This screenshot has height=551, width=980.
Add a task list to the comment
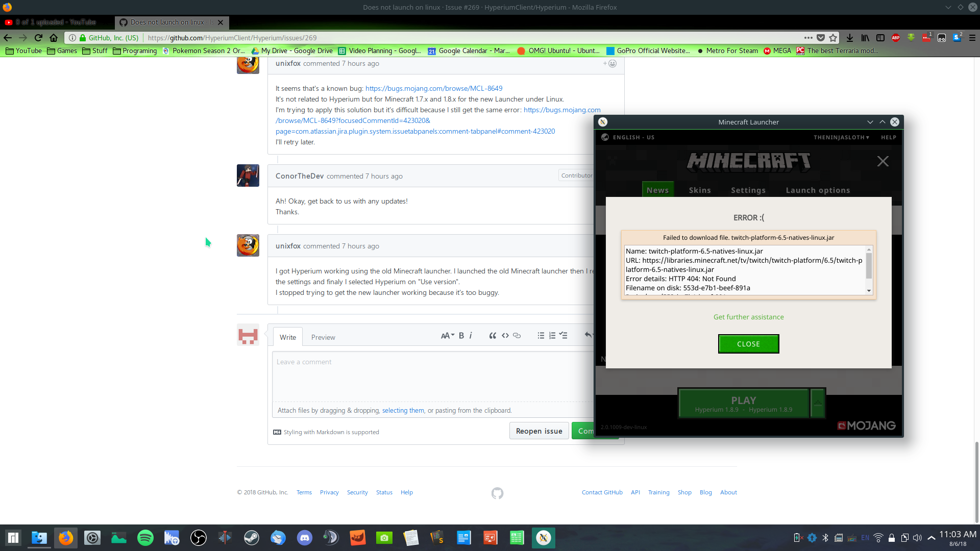click(x=563, y=335)
